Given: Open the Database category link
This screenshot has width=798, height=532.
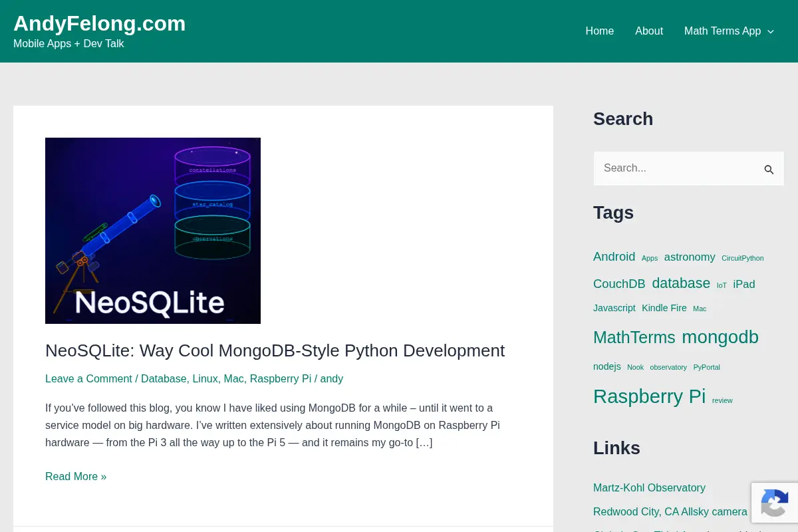Looking at the screenshot, I should coord(164,378).
